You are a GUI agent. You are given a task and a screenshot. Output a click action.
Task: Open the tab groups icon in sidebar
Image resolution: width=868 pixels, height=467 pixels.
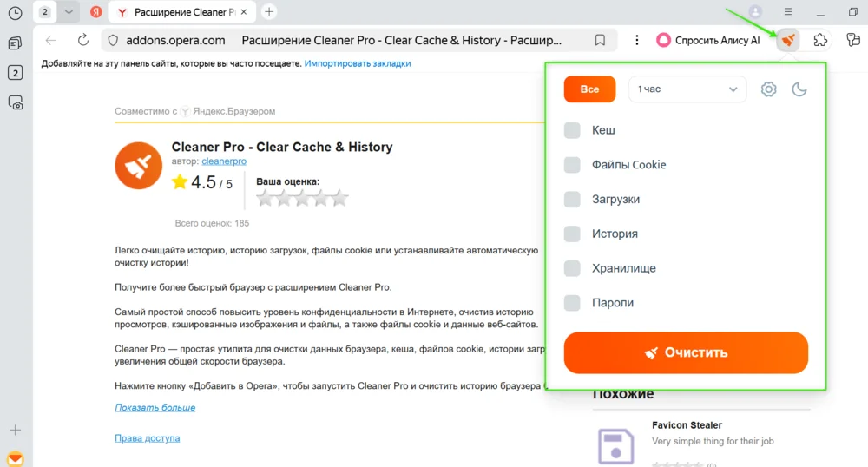coord(15,43)
